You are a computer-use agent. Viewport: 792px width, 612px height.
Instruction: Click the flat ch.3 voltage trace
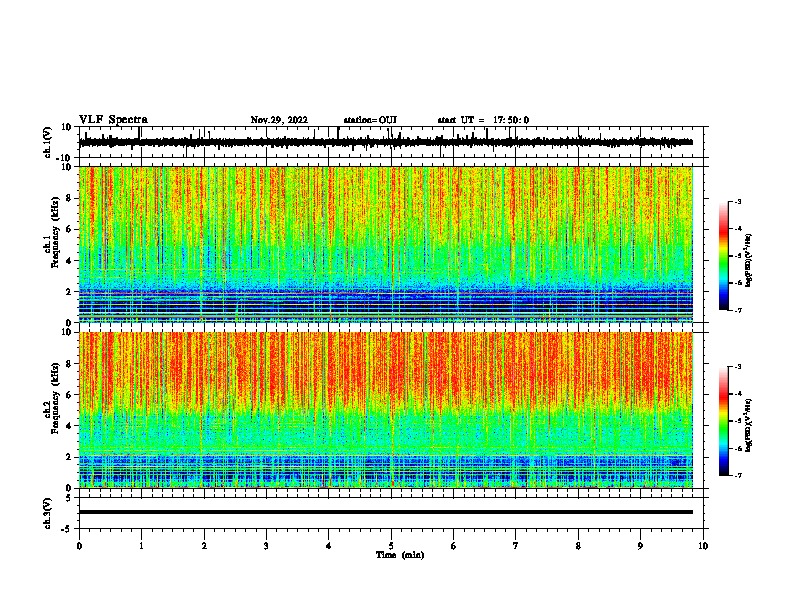(386, 512)
